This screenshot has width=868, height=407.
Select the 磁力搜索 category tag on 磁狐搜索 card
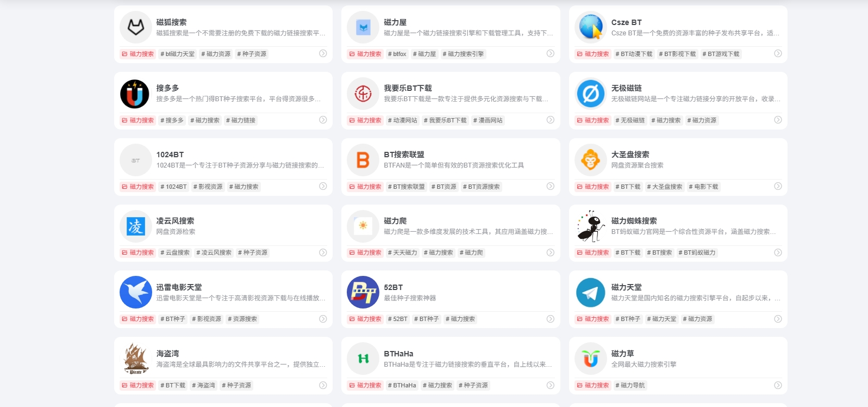coord(138,54)
